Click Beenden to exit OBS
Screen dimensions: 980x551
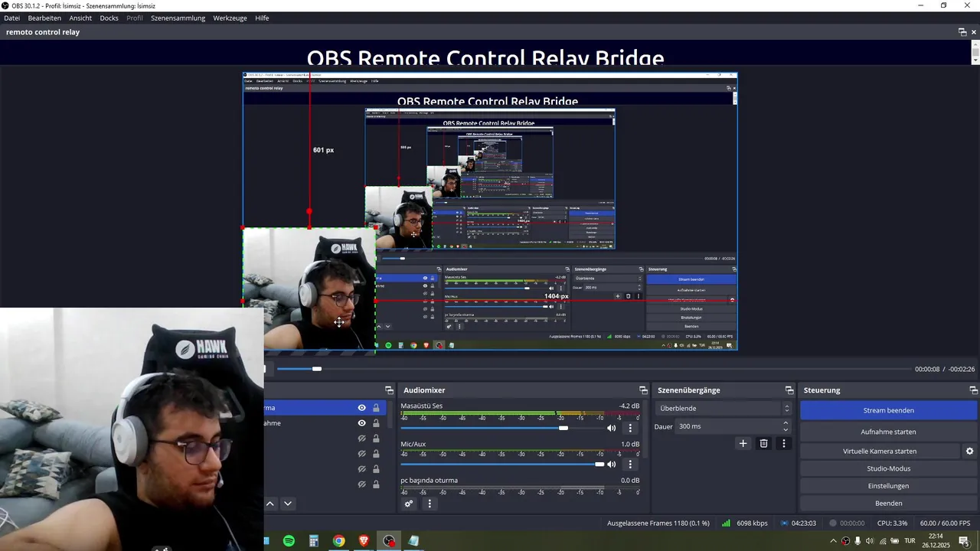tap(888, 504)
